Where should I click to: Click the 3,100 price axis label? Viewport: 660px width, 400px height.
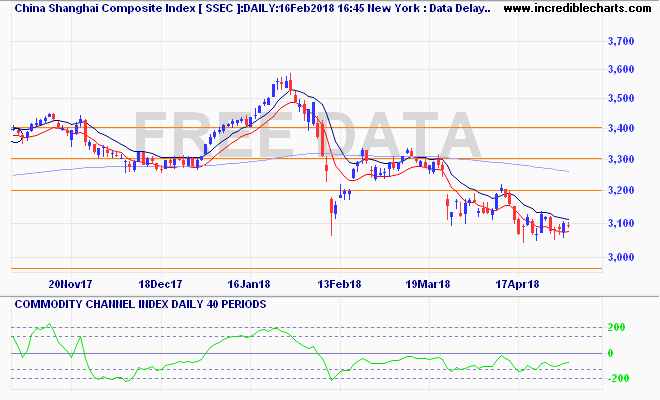point(621,223)
